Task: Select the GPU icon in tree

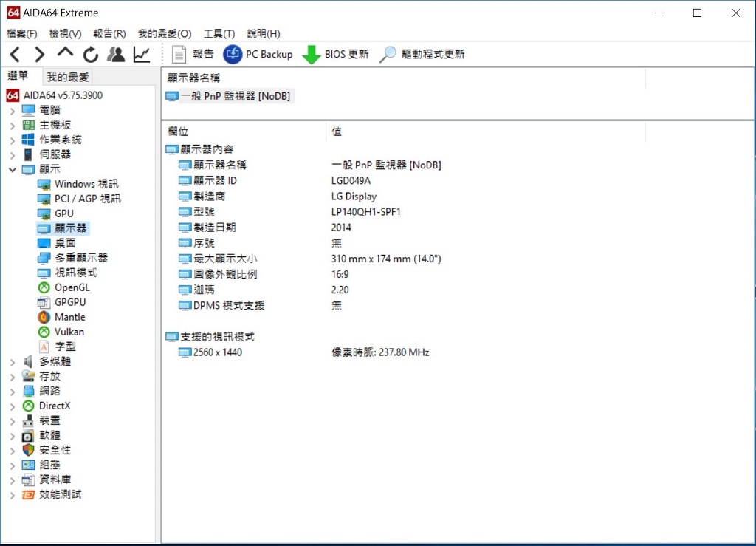Action: [x=44, y=214]
